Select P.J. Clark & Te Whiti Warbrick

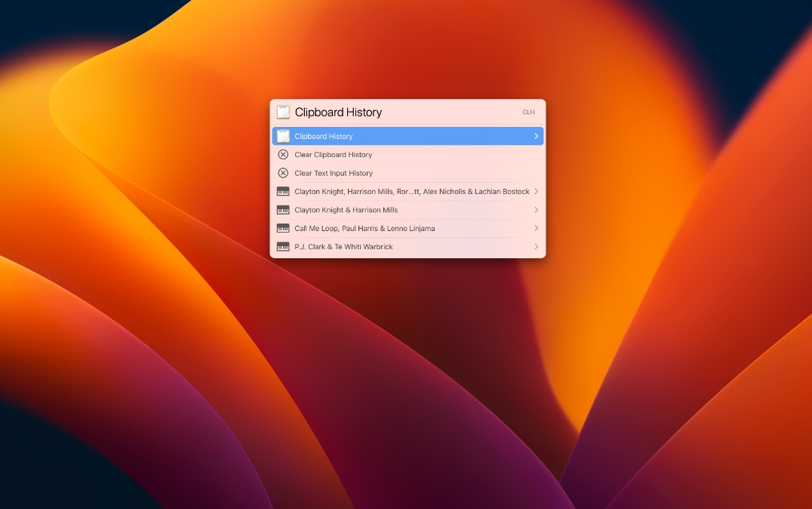pyautogui.click(x=408, y=247)
